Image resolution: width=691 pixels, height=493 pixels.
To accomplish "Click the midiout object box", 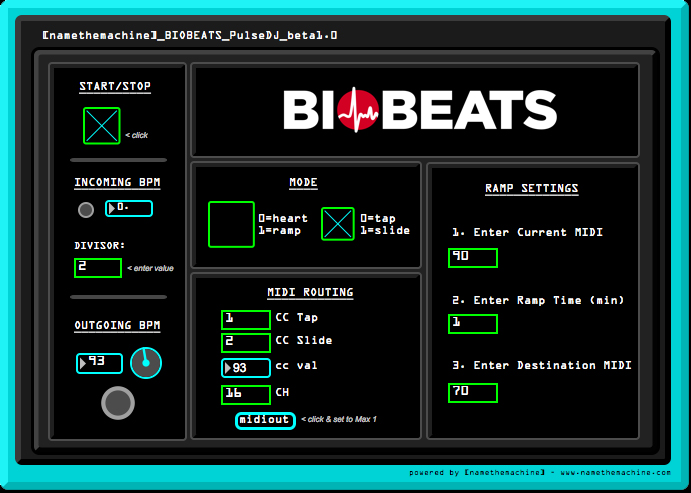I will click(x=265, y=421).
